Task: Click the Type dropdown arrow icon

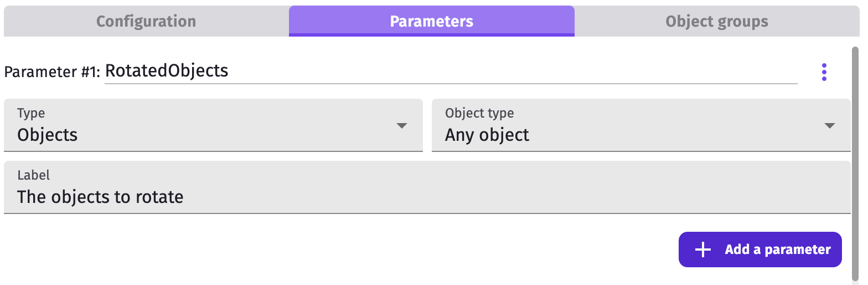Action: tap(402, 126)
